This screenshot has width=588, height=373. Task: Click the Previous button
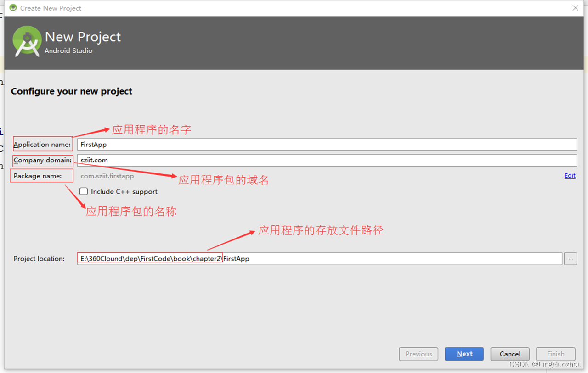coord(418,354)
